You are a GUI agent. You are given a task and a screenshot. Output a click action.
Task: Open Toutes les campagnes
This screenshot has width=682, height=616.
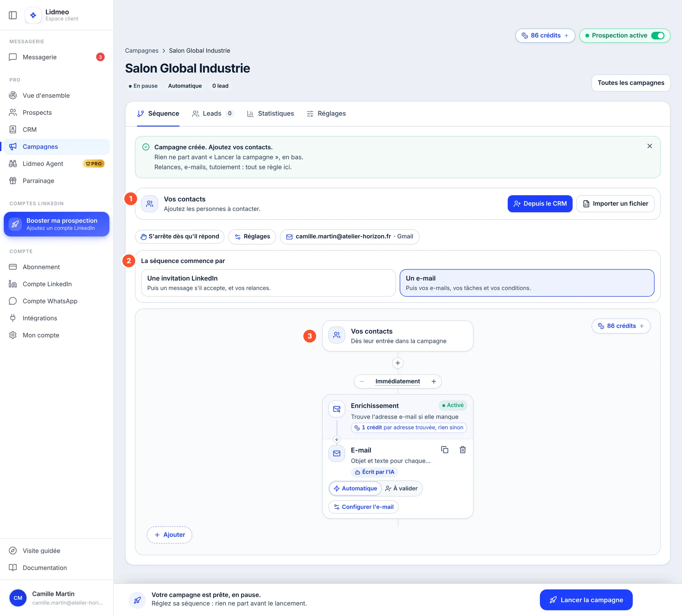[631, 83]
